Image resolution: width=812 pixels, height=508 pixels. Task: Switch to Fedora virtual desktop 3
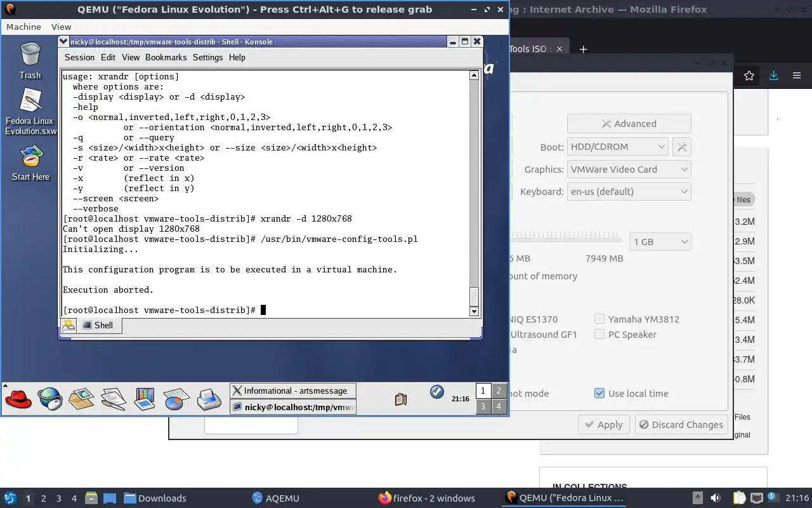point(483,406)
